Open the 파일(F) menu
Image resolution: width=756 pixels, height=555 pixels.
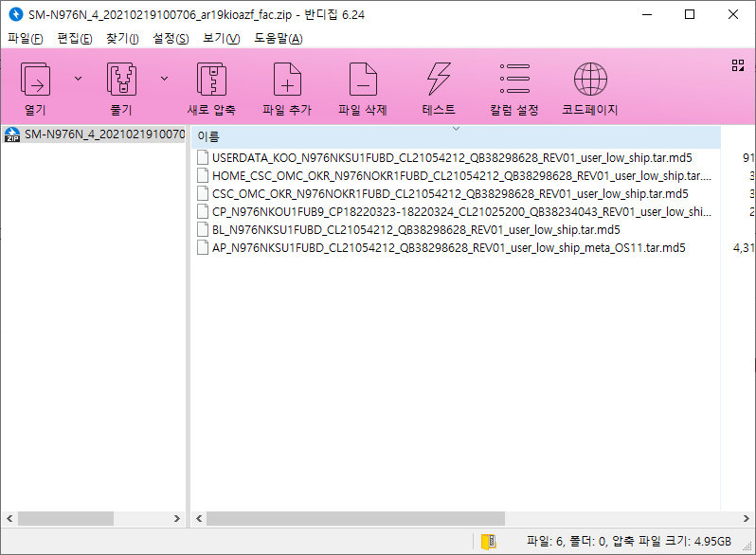[25, 38]
